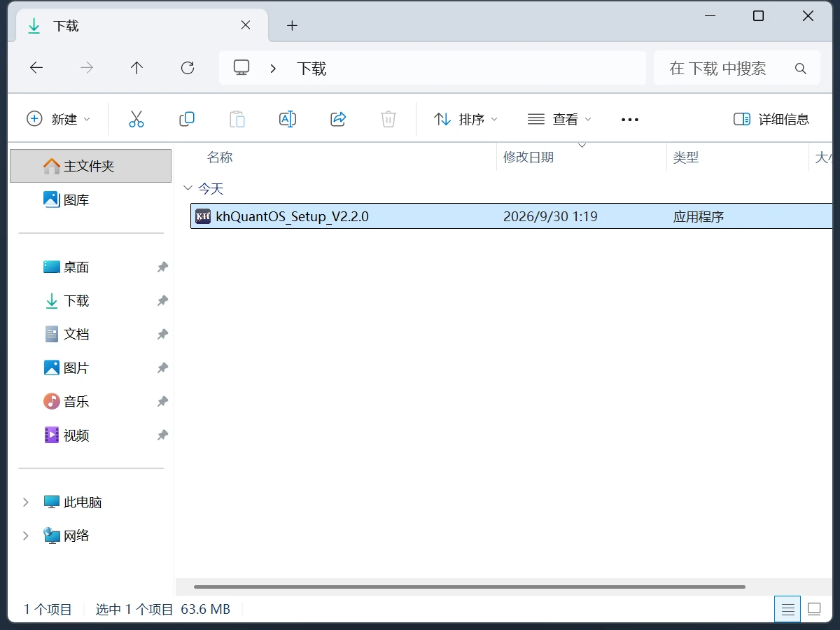Go back with the left arrow
This screenshot has height=630, width=840.
pos(36,68)
